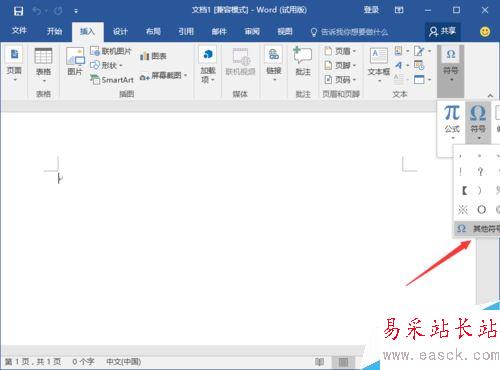
Task: Click the Signature Line pen icon
Action: click(419, 51)
